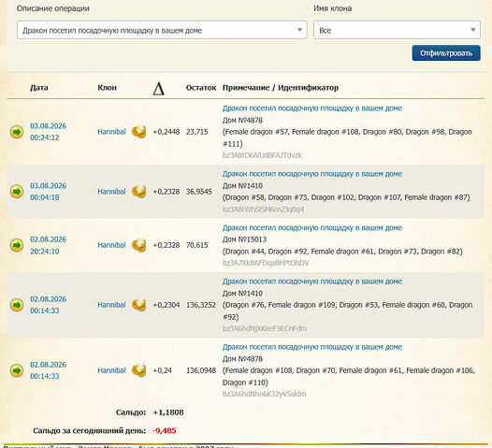Open dragon visit link above Дом №15013
Screen dimensions: 492x448
click(x=311, y=228)
